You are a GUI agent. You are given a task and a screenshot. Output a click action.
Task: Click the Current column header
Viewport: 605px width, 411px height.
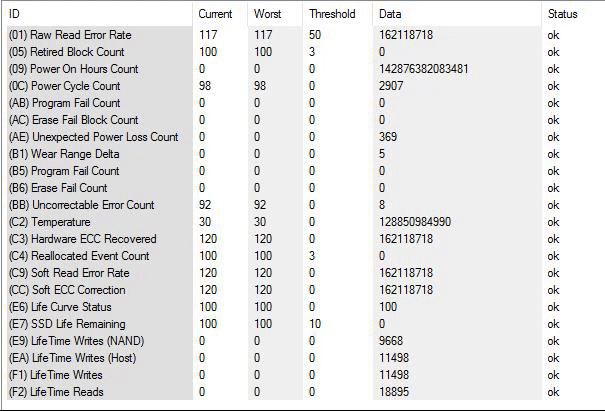[x=220, y=14]
